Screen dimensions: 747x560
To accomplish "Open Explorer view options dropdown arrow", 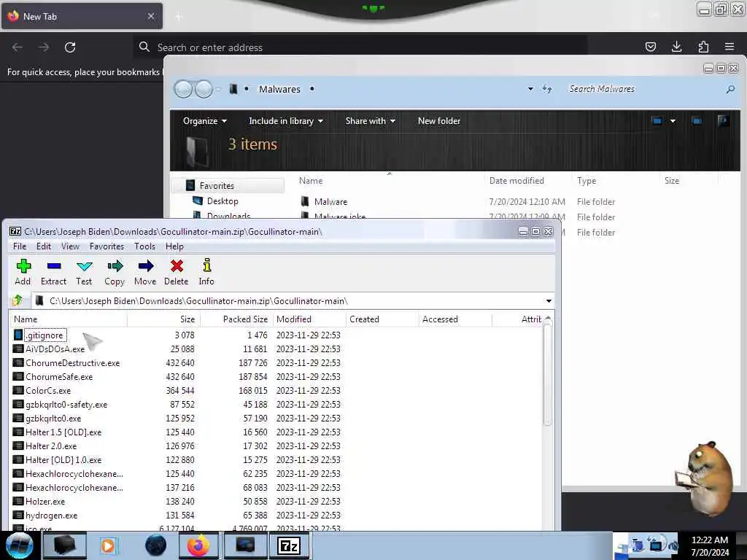I will [673, 121].
